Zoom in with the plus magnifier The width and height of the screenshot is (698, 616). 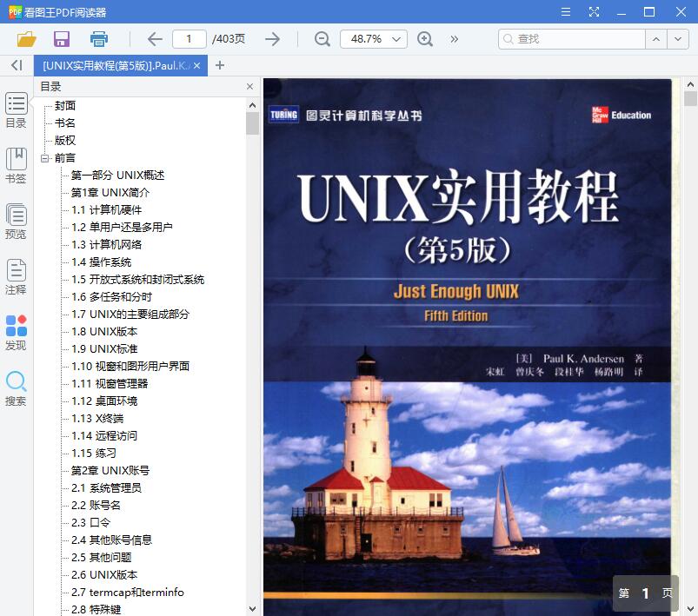(x=425, y=39)
